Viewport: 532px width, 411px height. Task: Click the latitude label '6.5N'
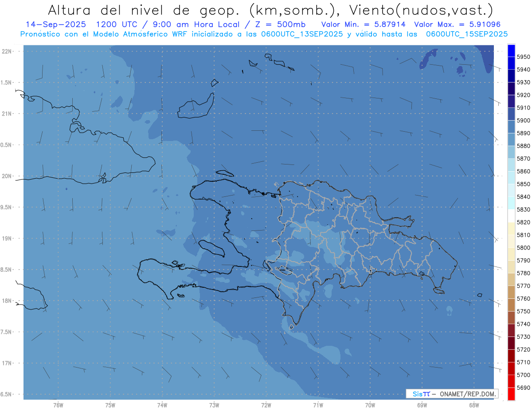[6, 394]
